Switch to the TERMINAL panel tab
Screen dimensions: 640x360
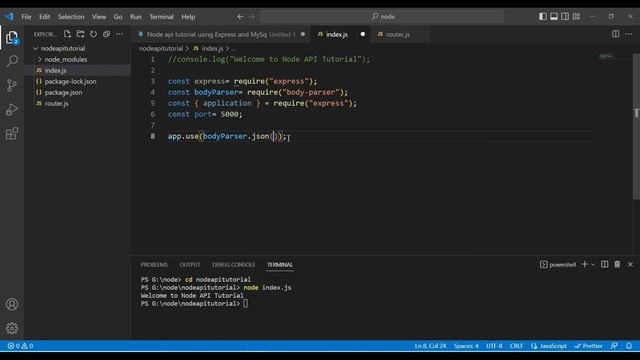(x=280, y=264)
